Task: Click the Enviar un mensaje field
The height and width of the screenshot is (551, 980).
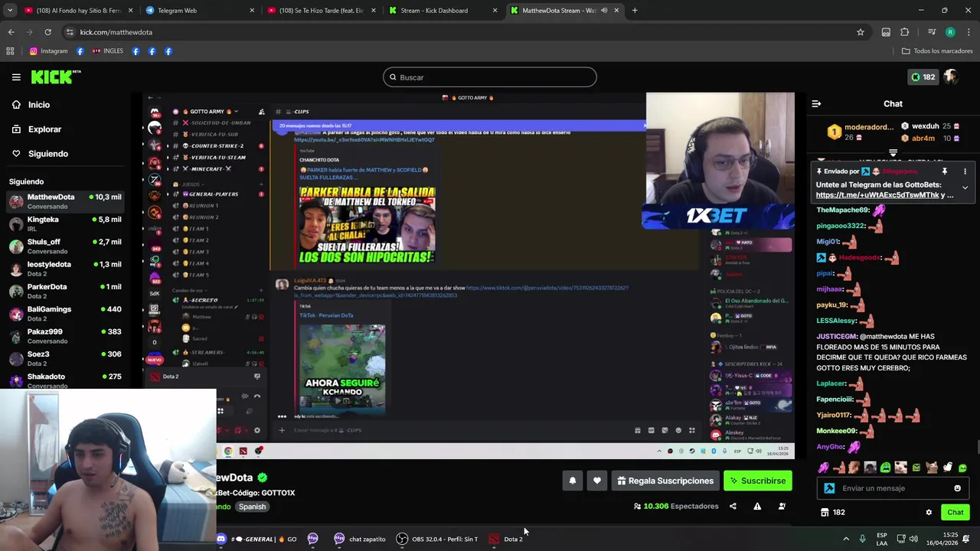Action: click(894, 488)
